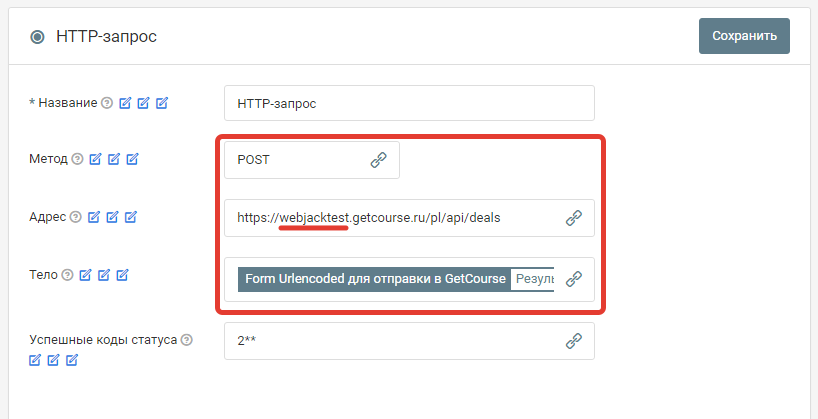Click the last edit icon beside Метод
818x419 pixels.
coord(133,159)
